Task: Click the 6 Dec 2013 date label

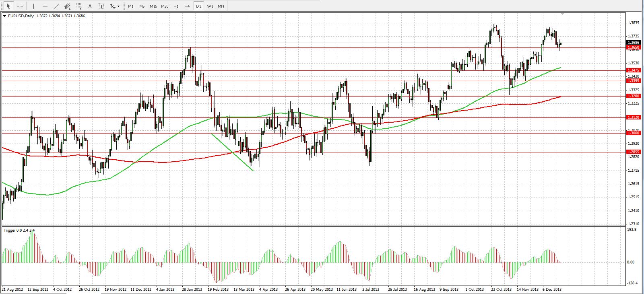Action: pyautogui.click(x=552, y=290)
